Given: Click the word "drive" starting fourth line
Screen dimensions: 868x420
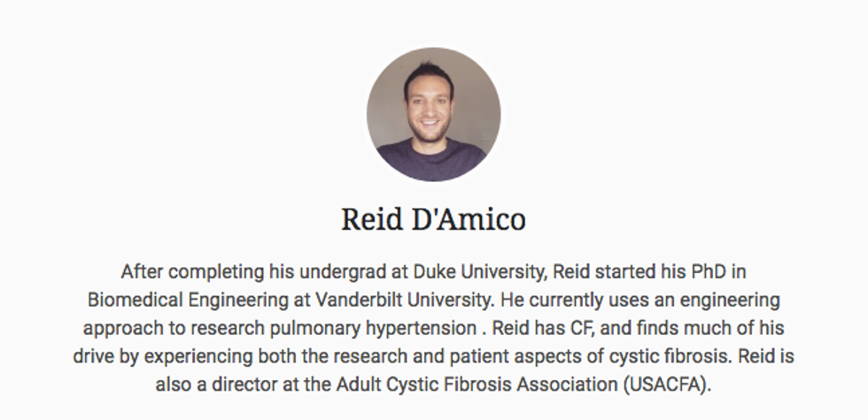Looking at the screenshot, I should (x=93, y=356).
